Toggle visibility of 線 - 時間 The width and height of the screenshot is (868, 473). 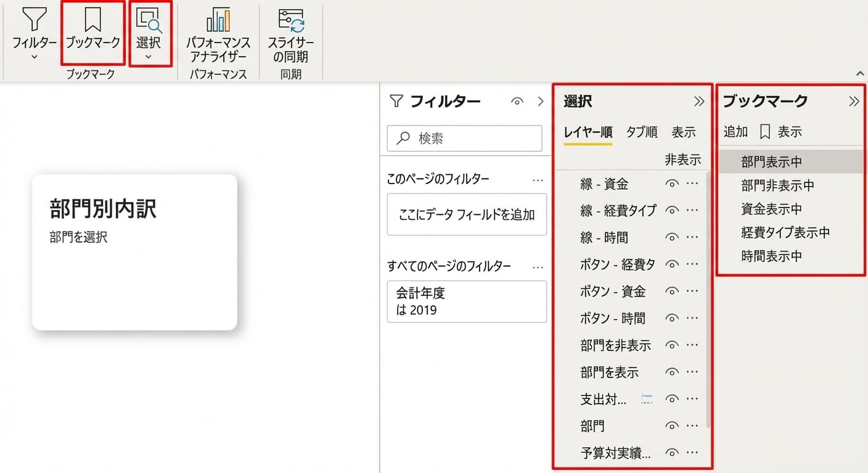click(673, 238)
